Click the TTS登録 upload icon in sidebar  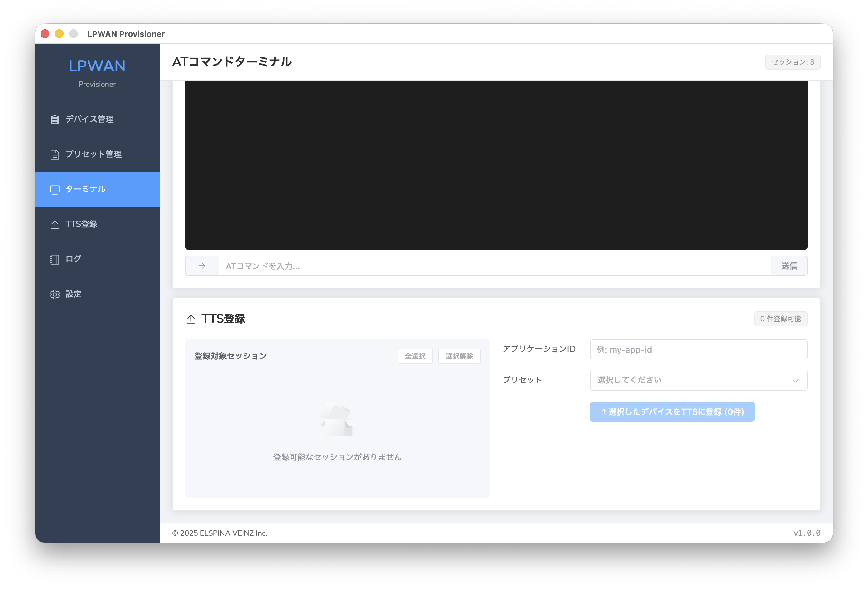pyautogui.click(x=55, y=224)
